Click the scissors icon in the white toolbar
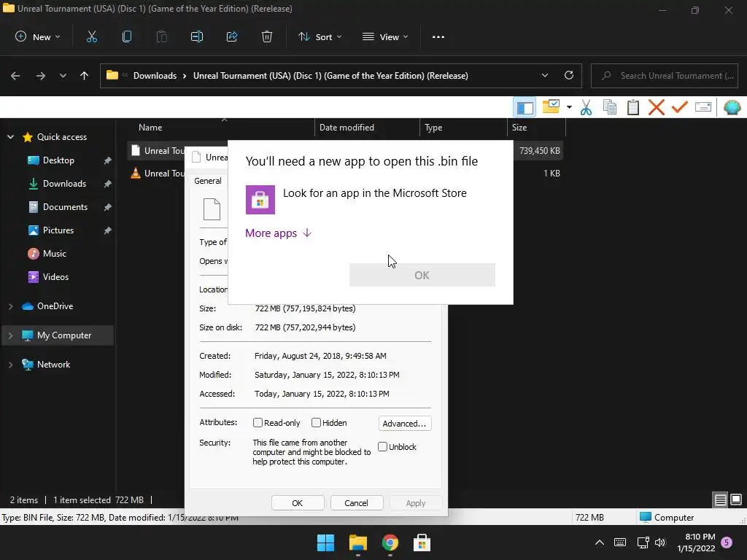Image resolution: width=747 pixels, height=560 pixels. point(586,108)
